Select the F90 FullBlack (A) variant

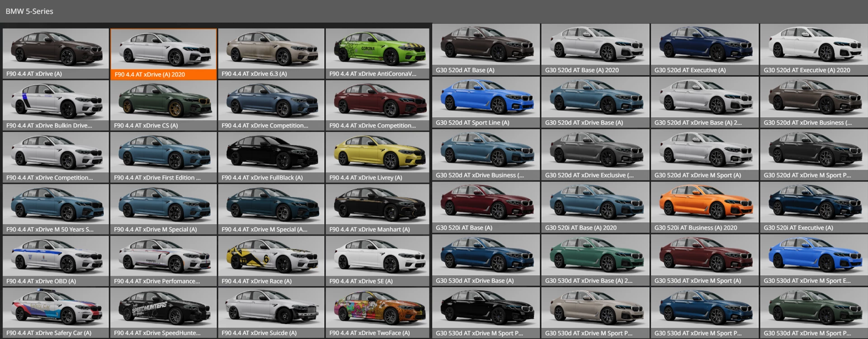point(271,157)
